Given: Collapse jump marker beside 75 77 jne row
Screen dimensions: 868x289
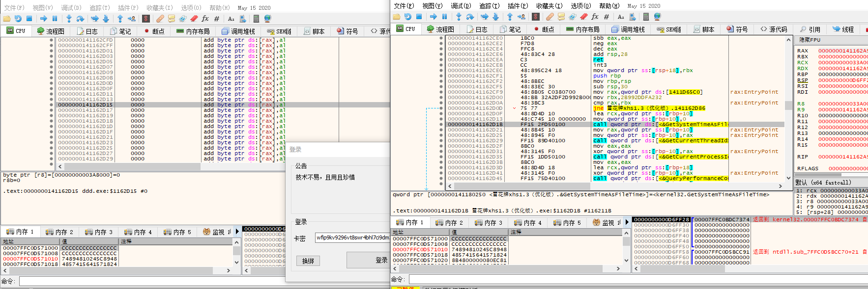Looking at the screenshot, I should click(515, 108).
